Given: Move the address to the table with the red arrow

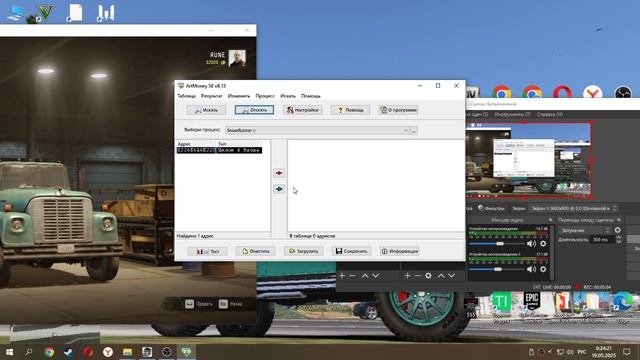Looking at the screenshot, I should click(279, 173).
